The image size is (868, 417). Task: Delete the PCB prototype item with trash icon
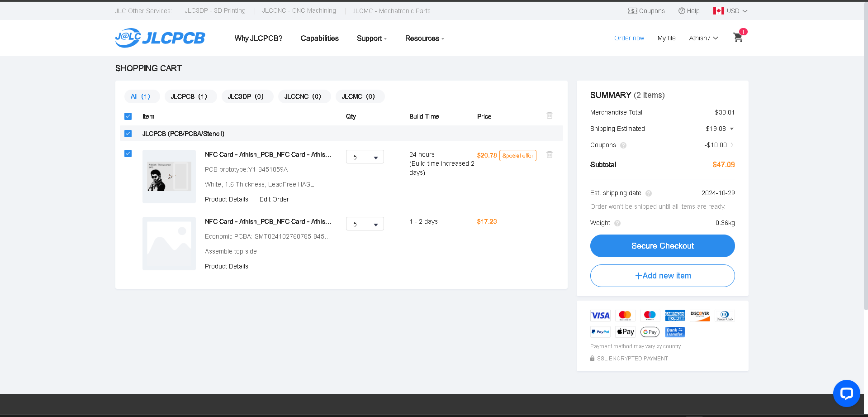550,154
